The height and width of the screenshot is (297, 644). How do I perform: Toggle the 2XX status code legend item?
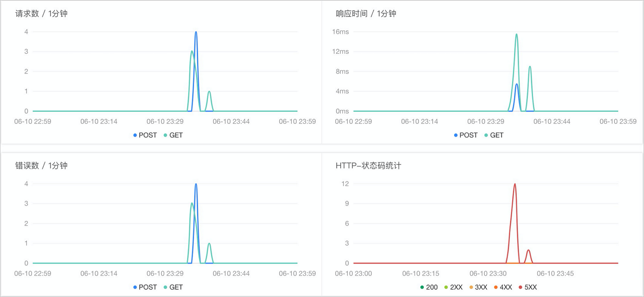click(x=454, y=287)
